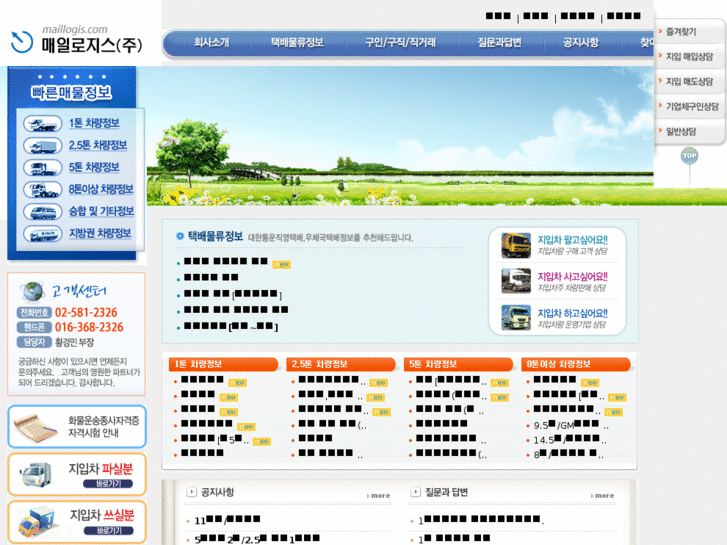Open 5톤 차량정보 text link
The height and width of the screenshot is (545, 727).
coord(94,167)
